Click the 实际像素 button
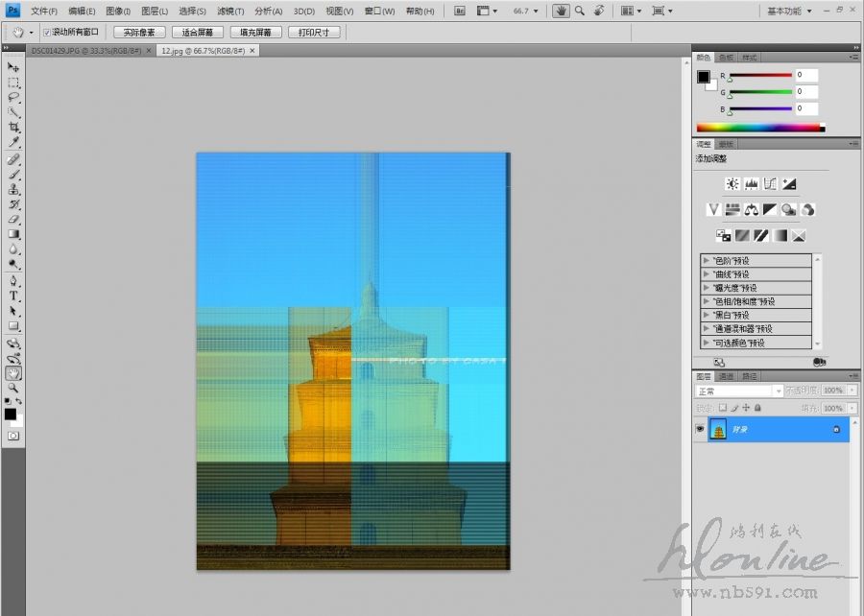This screenshot has height=616, width=864. [139, 32]
